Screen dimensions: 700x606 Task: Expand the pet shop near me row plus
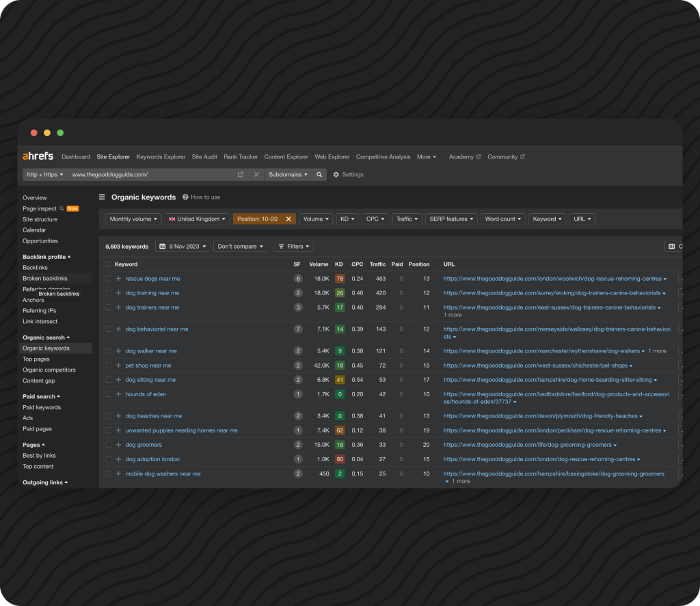tap(118, 365)
